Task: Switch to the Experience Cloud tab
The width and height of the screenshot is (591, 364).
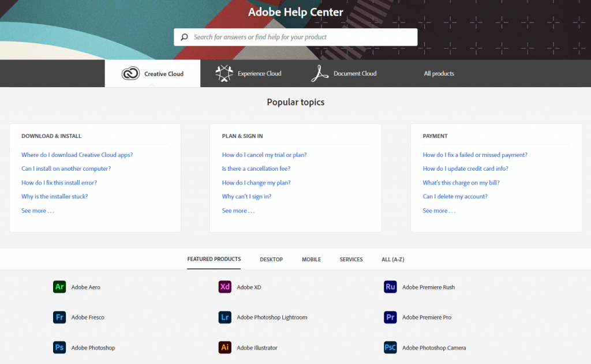Action: tap(248, 74)
